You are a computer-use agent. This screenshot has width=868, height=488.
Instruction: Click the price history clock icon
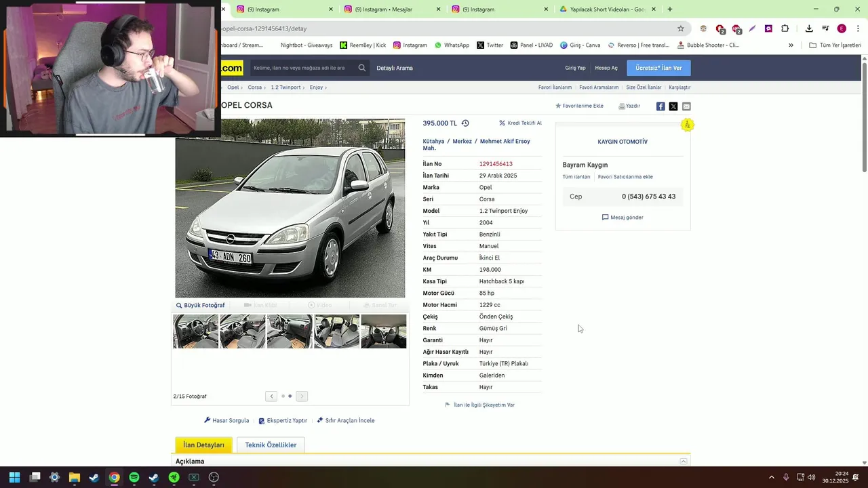tap(465, 123)
